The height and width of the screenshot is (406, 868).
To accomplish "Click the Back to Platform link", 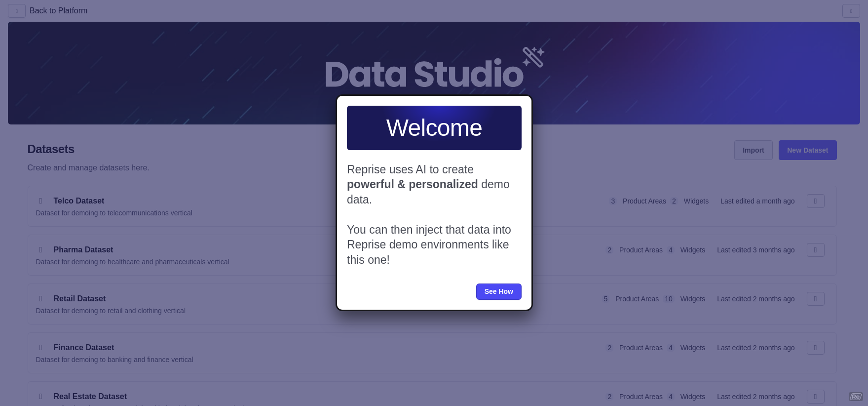I will pyautogui.click(x=58, y=11).
